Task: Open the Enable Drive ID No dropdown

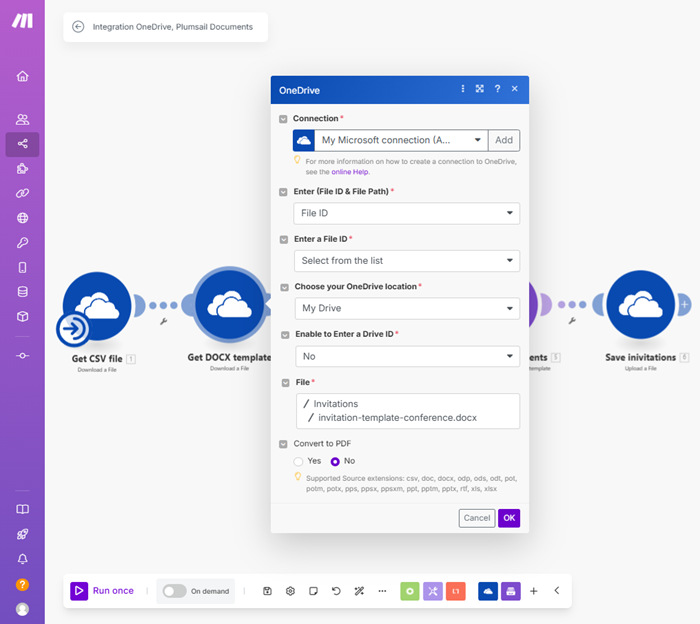Action: pos(408,356)
